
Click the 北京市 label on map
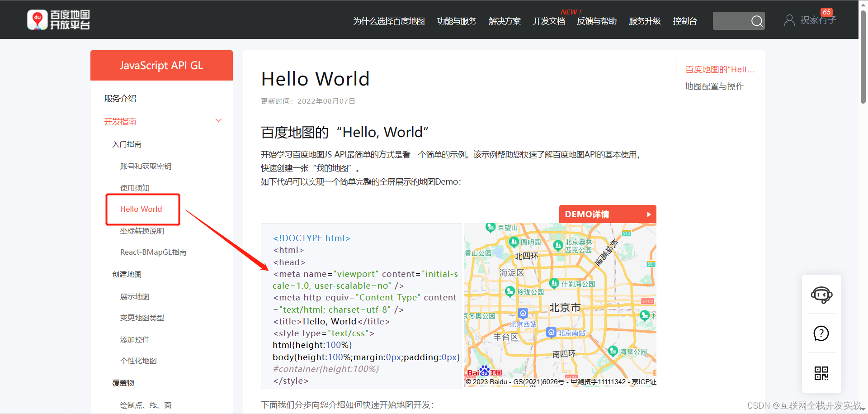point(565,308)
